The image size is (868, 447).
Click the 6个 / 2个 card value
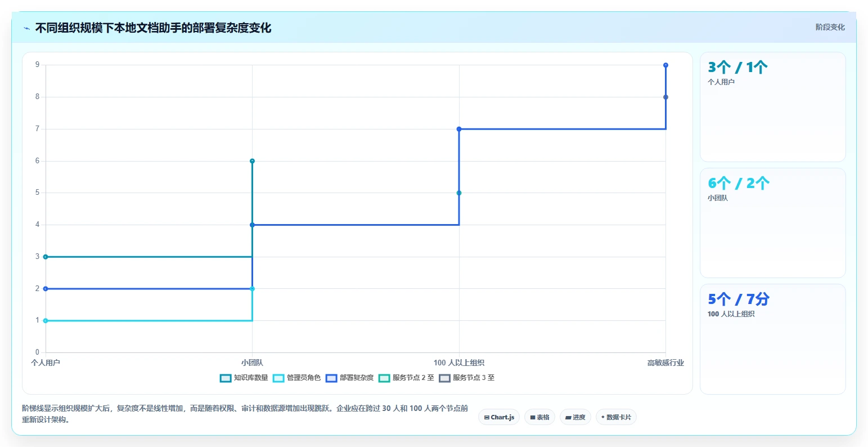739,184
